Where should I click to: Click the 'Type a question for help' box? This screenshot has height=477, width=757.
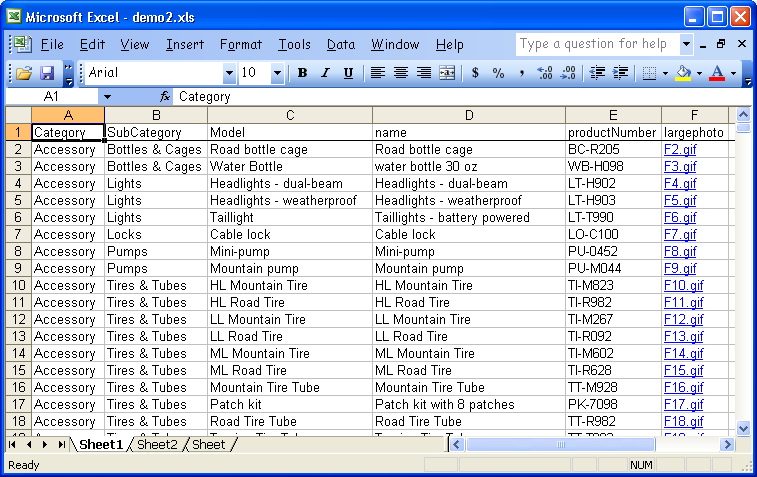point(597,44)
